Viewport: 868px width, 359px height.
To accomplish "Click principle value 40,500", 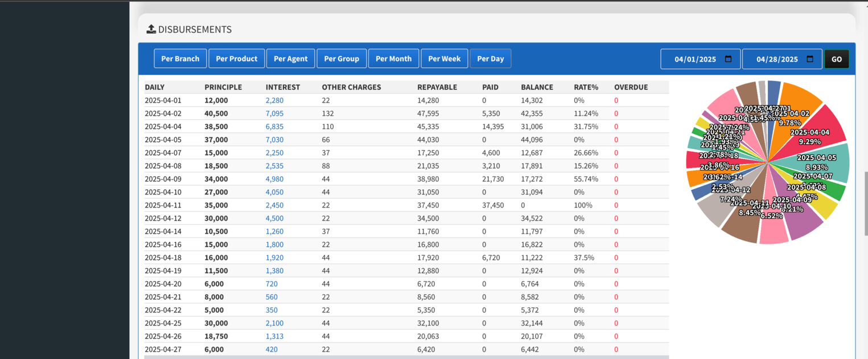I will tap(216, 113).
